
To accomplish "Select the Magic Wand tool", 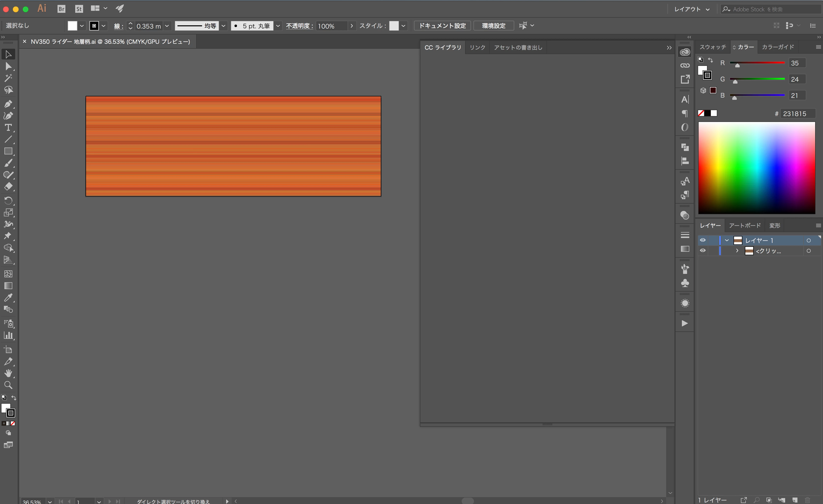I will pos(8,78).
